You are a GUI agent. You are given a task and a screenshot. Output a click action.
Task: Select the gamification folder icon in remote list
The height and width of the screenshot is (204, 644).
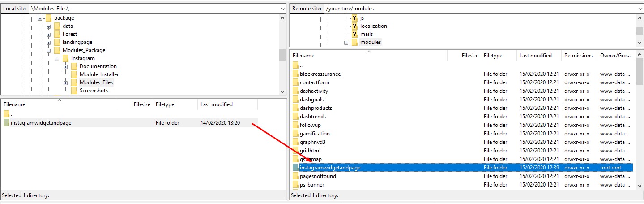point(295,134)
